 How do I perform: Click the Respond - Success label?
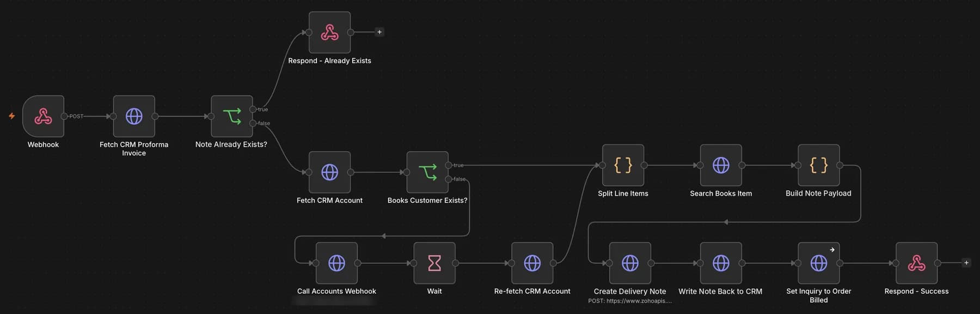click(x=916, y=291)
